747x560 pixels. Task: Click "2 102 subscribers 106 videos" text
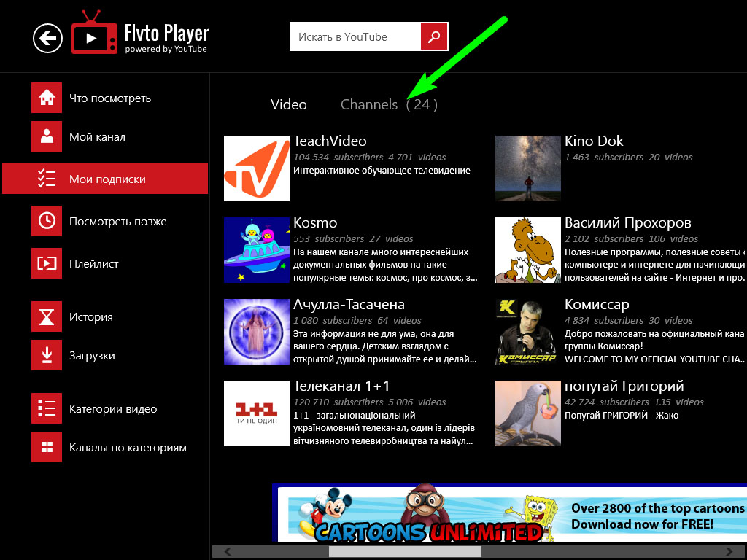click(x=631, y=239)
